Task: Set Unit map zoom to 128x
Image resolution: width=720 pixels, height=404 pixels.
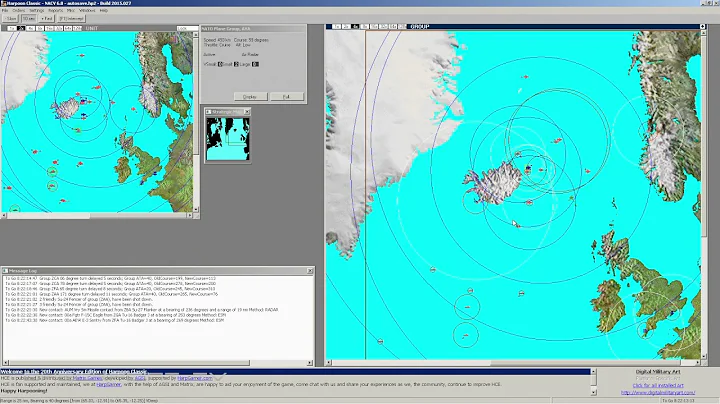Action: [x=77, y=28]
